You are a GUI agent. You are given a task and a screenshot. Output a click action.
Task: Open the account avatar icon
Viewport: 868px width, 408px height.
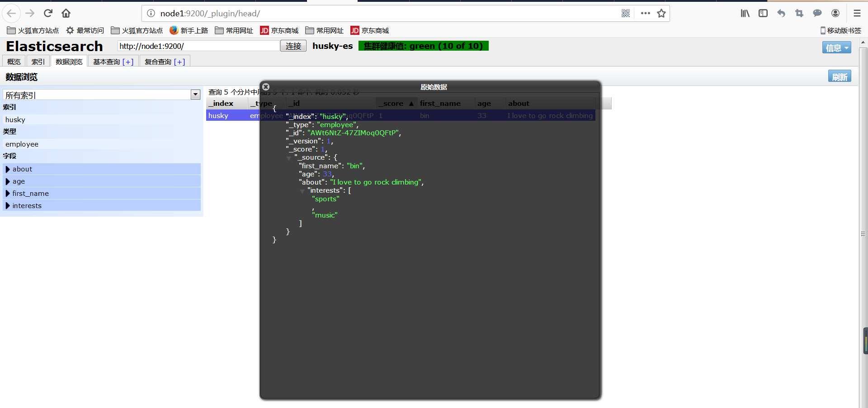tap(835, 13)
